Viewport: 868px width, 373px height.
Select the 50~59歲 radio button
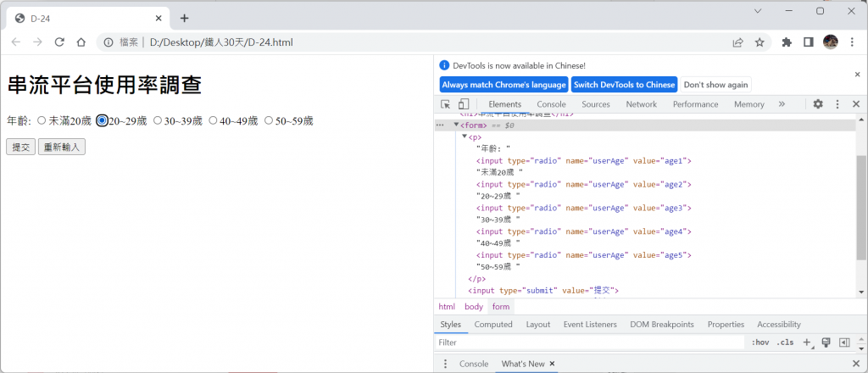269,120
